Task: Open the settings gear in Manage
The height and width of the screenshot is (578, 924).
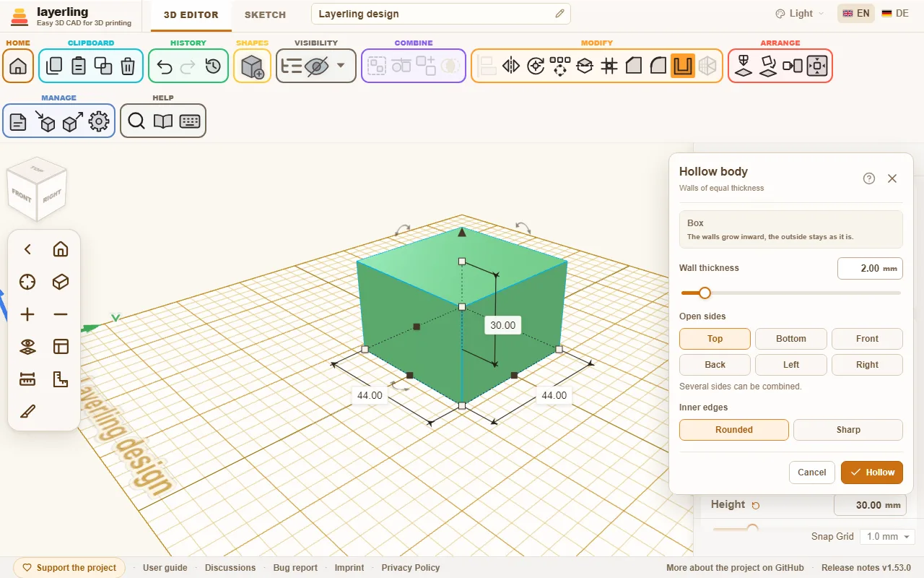Action: (99, 121)
